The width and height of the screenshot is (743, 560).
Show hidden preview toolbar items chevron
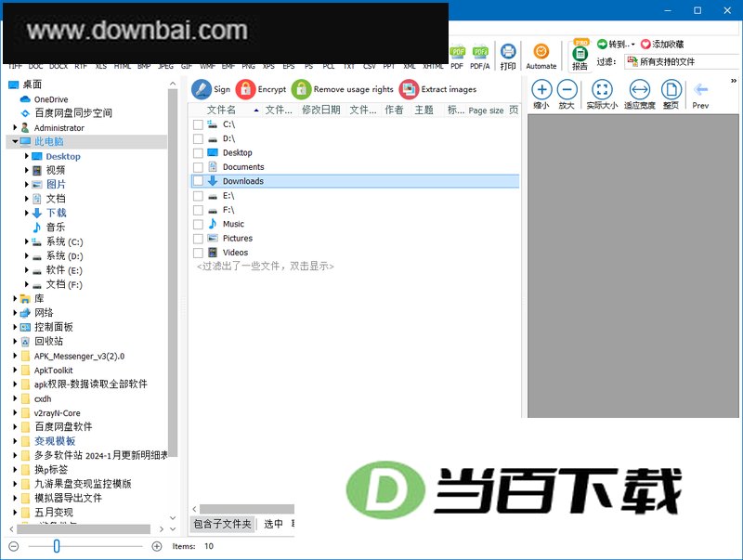pyautogui.click(x=734, y=81)
